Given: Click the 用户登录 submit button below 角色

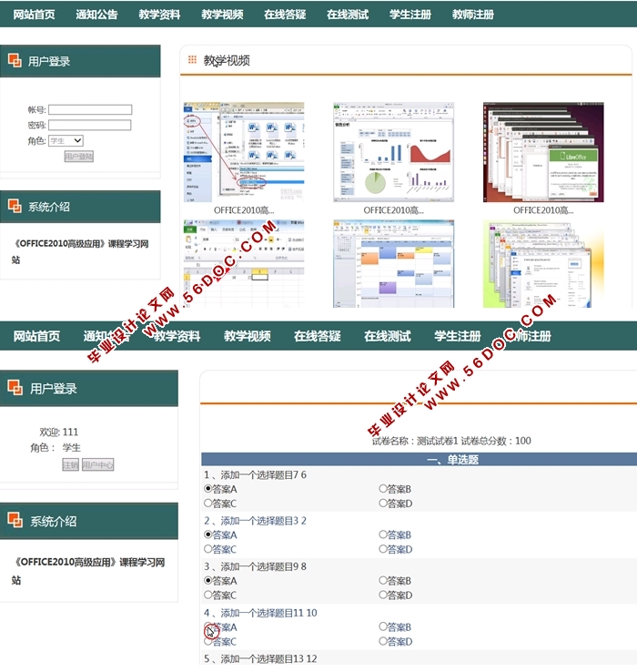Looking at the screenshot, I should click(79, 157).
